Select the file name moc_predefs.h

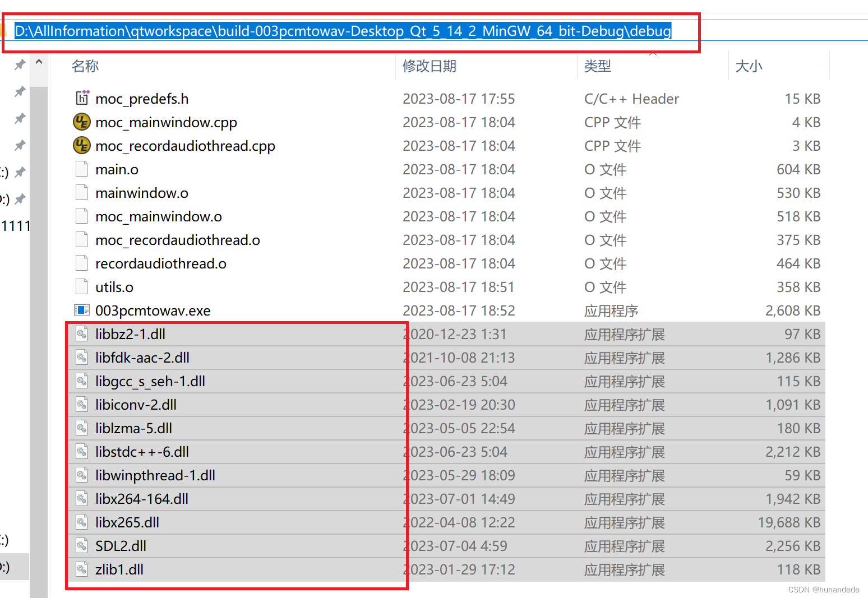(142, 99)
